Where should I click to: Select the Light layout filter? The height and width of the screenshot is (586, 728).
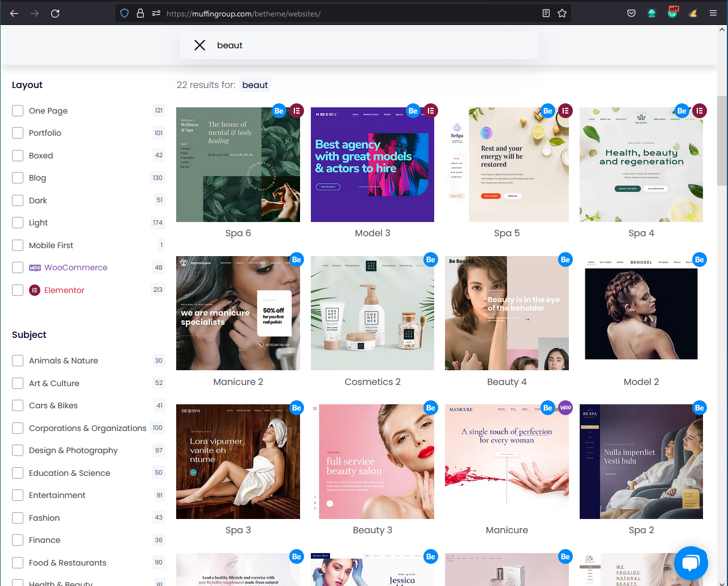18,223
